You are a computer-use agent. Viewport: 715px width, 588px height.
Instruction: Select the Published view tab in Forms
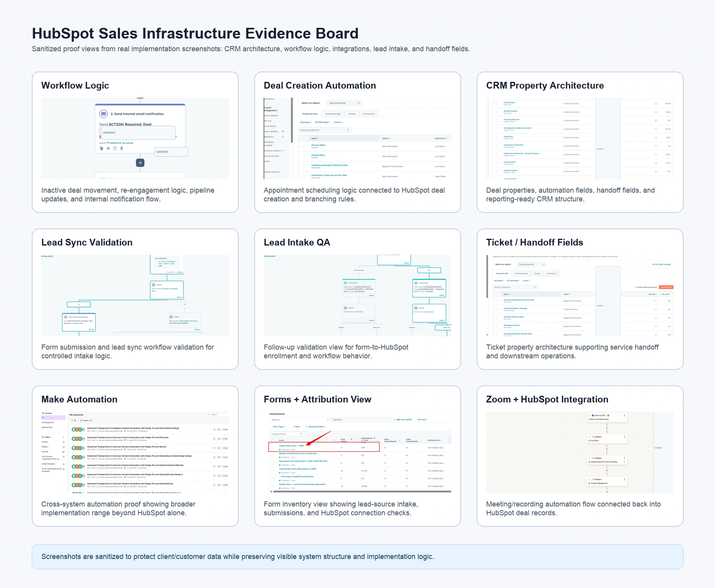[x=361, y=420]
